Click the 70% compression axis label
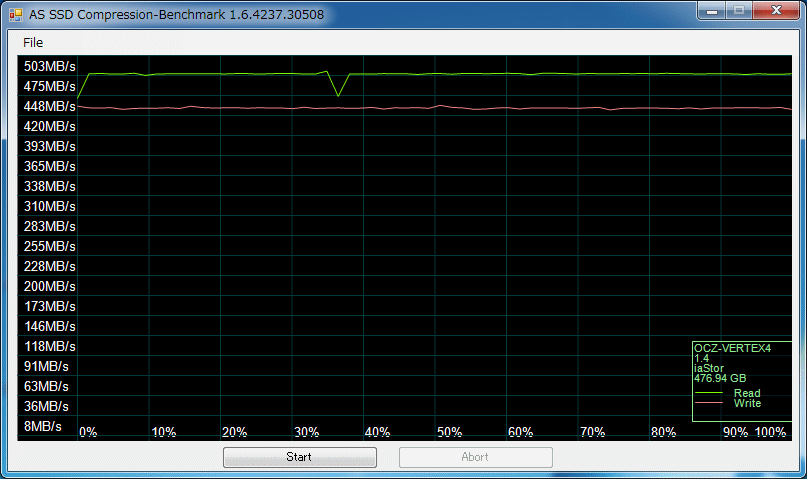The image size is (807, 479). click(x=592, y=432)
